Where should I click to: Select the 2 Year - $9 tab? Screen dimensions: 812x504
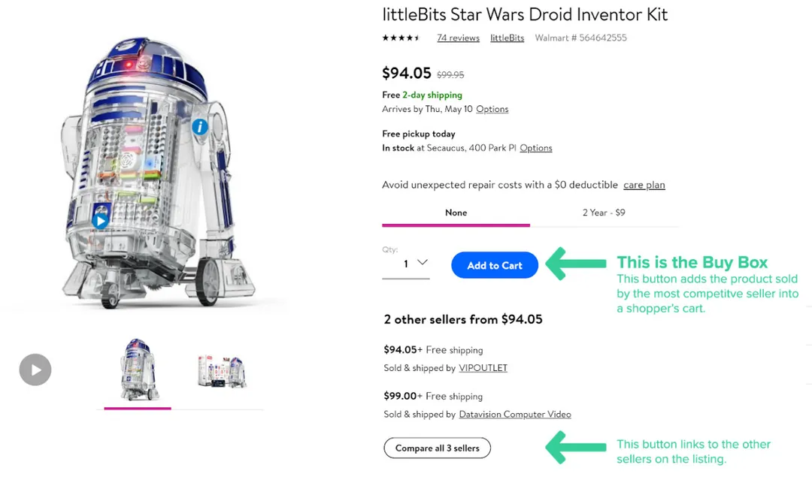coord(604,213)
